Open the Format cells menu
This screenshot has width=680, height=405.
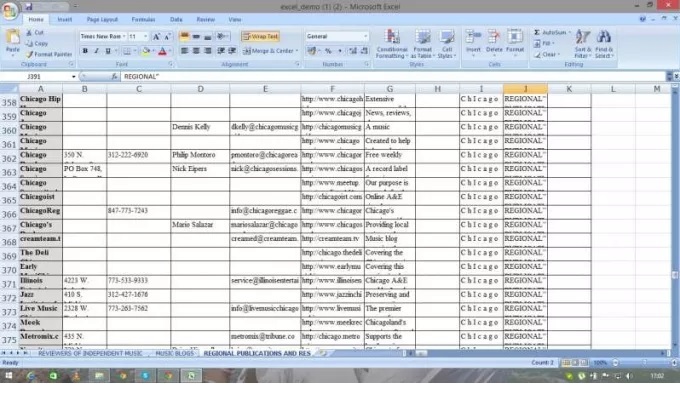[x=515, y=42]
